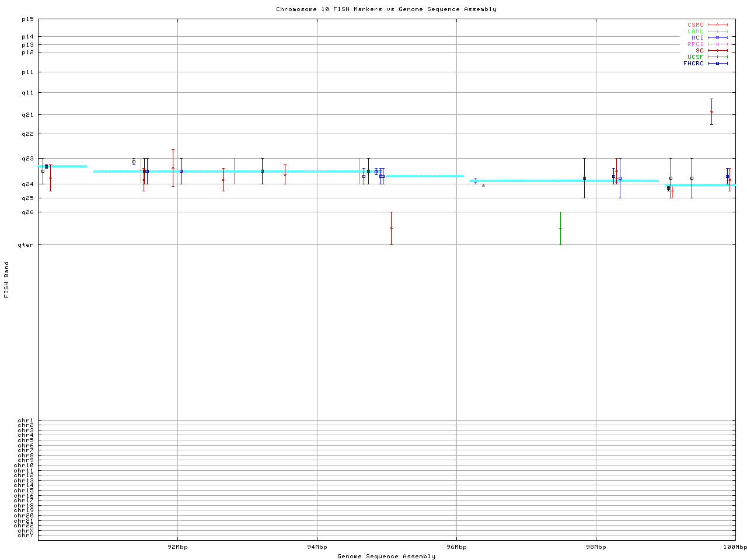
Task: Click the qter y-axis label
Action: click(x=26, y=245)
